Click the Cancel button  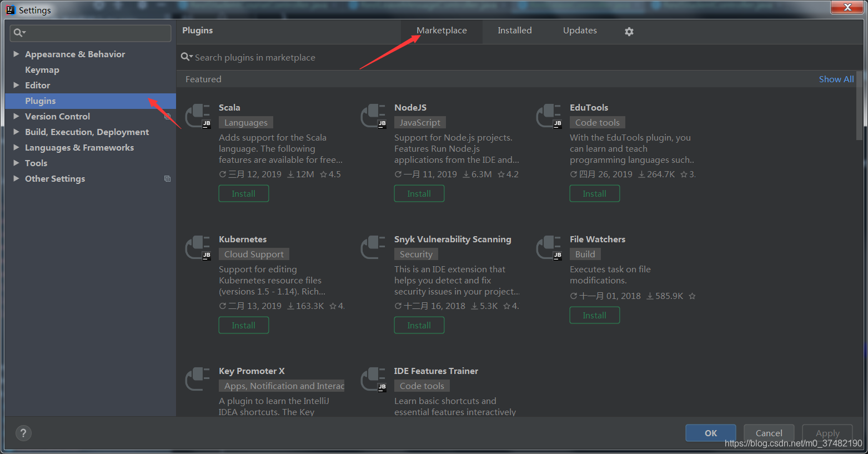[769, 433]
